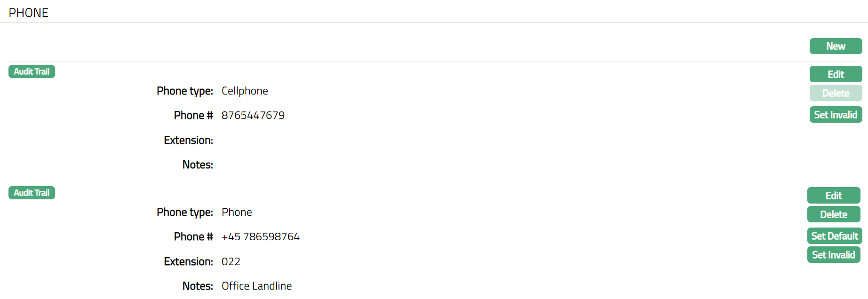
Task: Set the Office Landline as default phone
Action: [835, 236]
